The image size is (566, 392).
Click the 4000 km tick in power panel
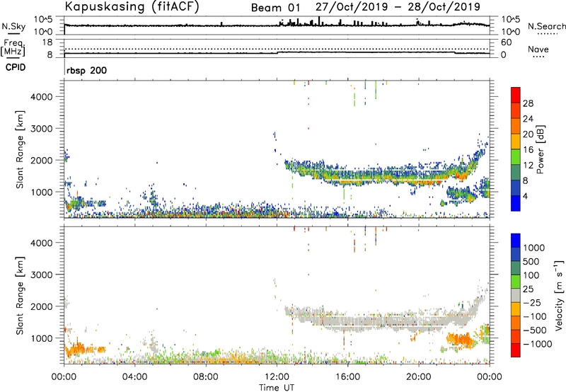[x=41, y=97]
